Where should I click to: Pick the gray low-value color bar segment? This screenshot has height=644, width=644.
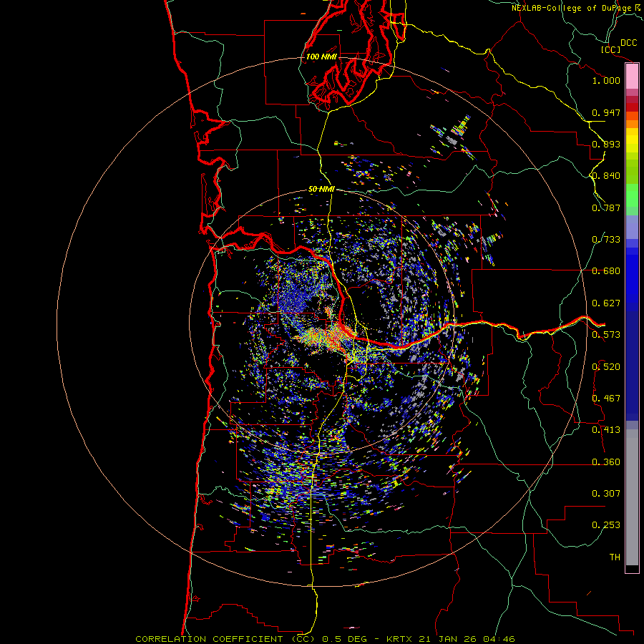pyautogui.click(x=632, y=497)
